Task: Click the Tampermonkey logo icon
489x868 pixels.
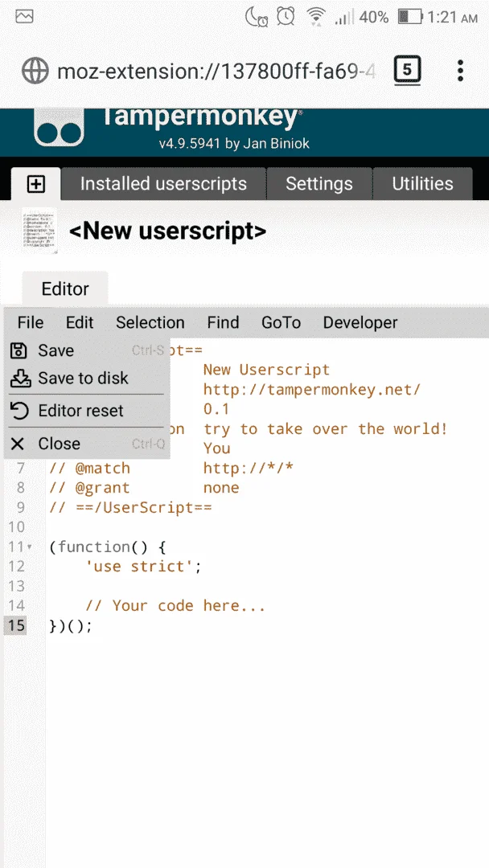Action: tap(60, 127)
